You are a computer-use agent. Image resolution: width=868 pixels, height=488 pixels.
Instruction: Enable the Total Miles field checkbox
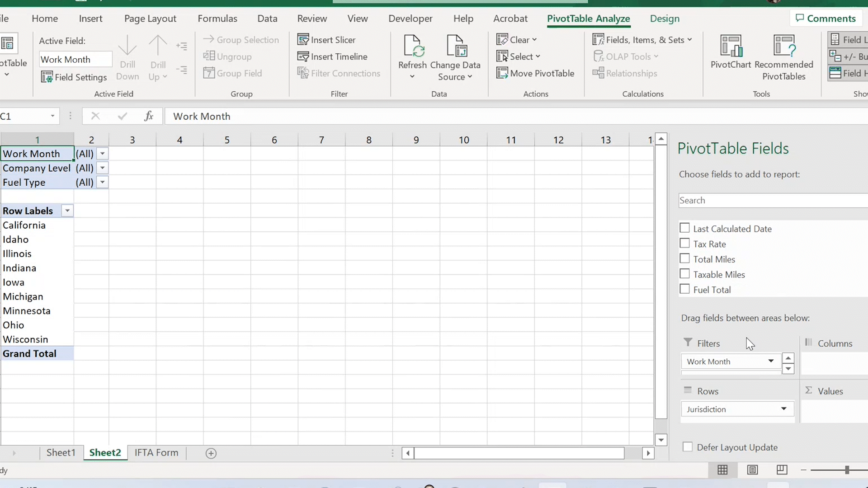click(x=685, y=259)
